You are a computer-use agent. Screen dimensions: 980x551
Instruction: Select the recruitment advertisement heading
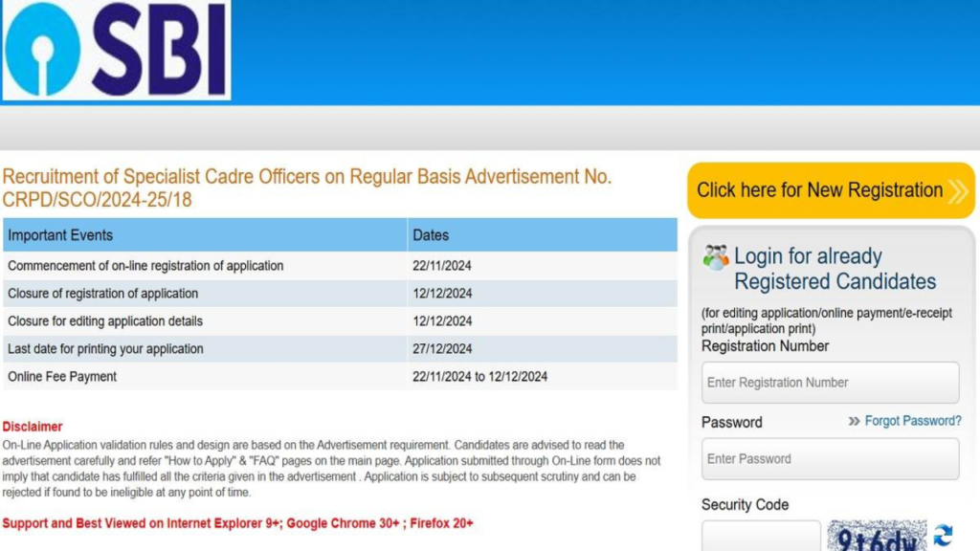307,188
